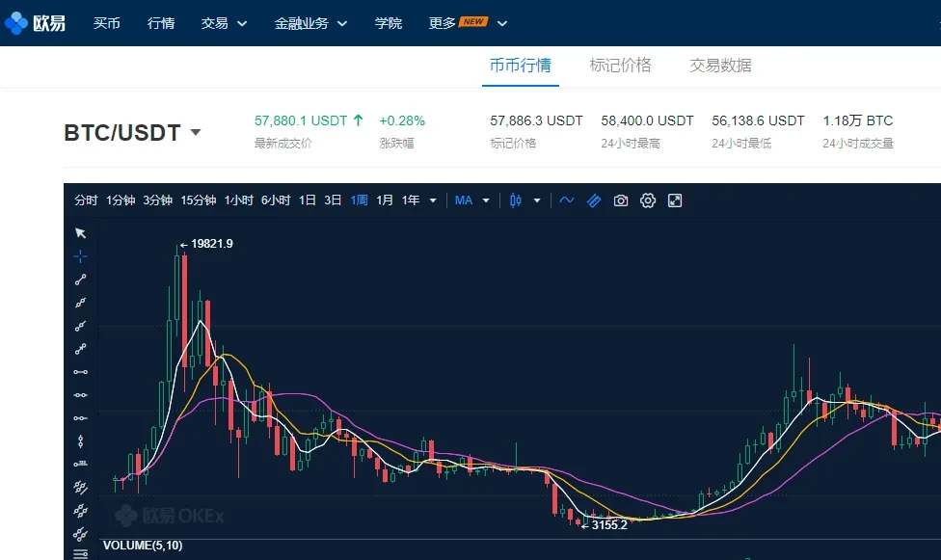Switch chart interval to 1小时

(238, 200)
